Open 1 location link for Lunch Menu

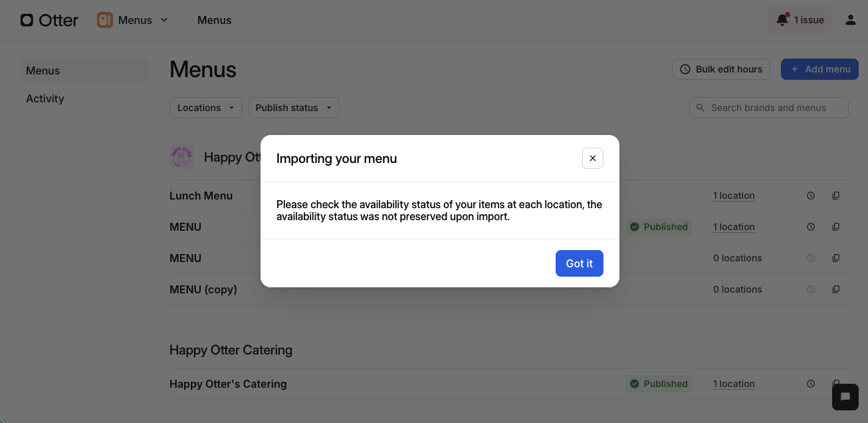click(734, 196)
